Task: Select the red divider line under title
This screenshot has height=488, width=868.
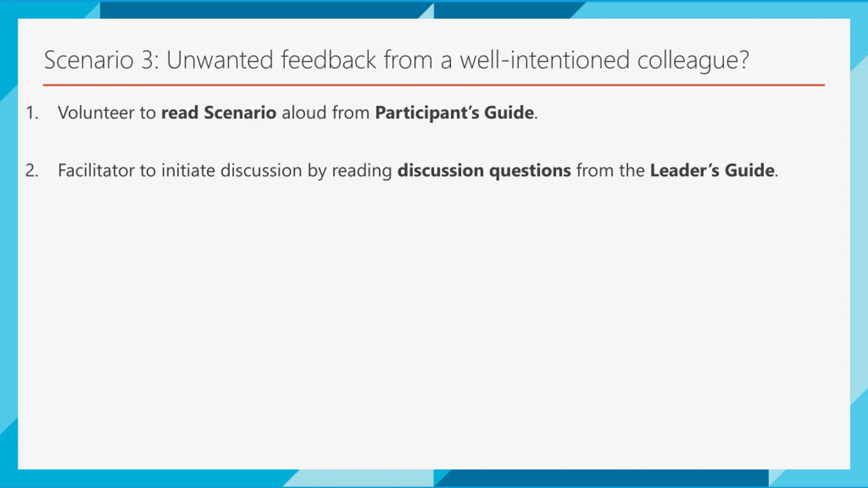Action: pos(434,85)
